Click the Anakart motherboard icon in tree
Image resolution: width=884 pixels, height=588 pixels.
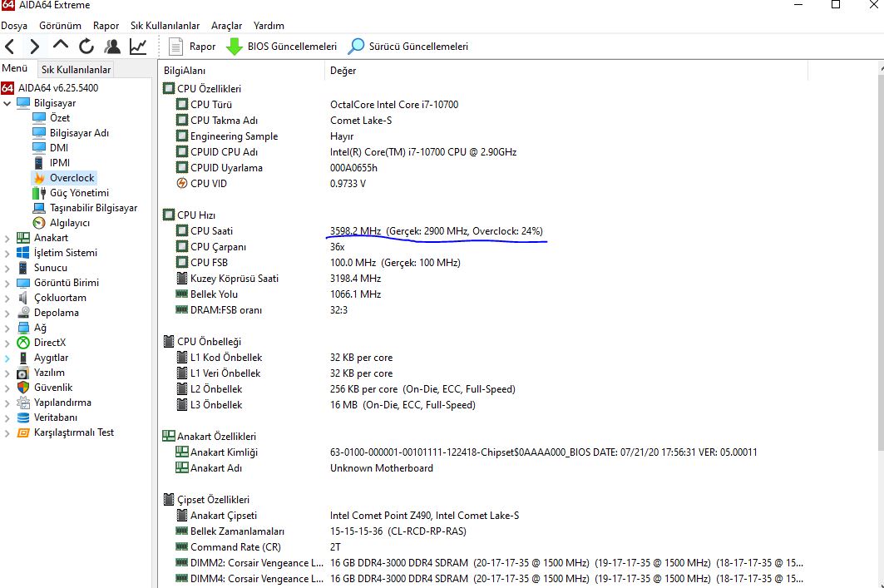coord(23,238)
